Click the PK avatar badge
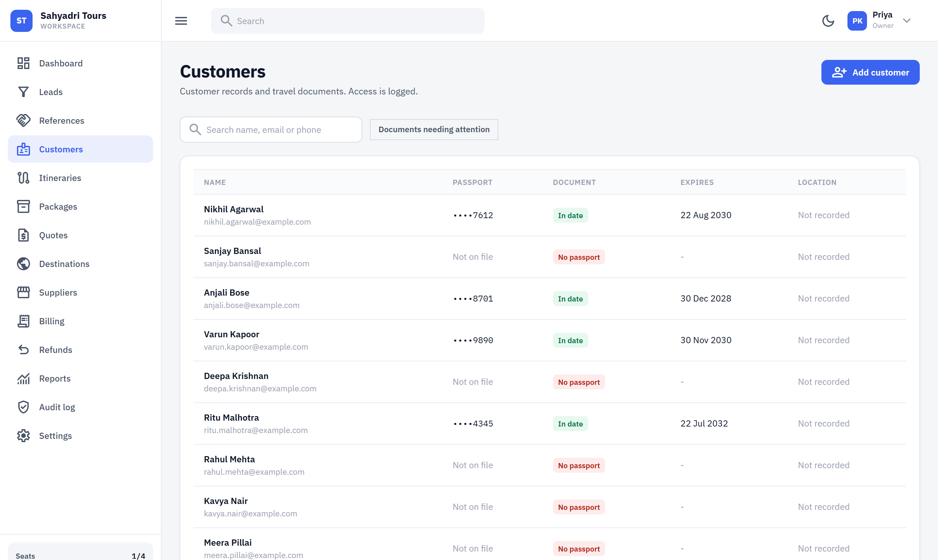Image resolution: width=938 pixels, height=560 pixels. 857,21
